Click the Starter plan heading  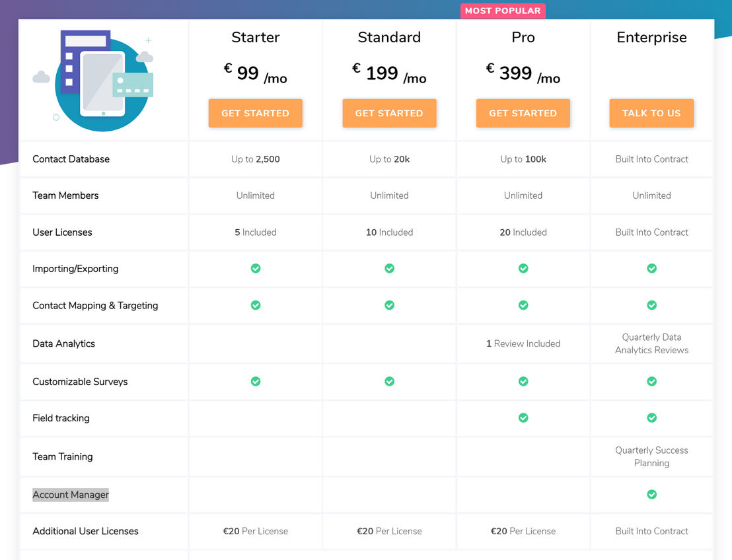(256, 38)
